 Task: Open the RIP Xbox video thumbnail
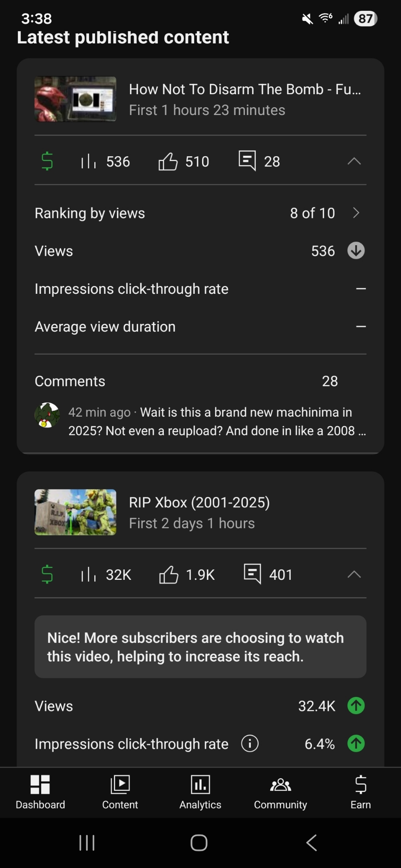pos(75,512)
